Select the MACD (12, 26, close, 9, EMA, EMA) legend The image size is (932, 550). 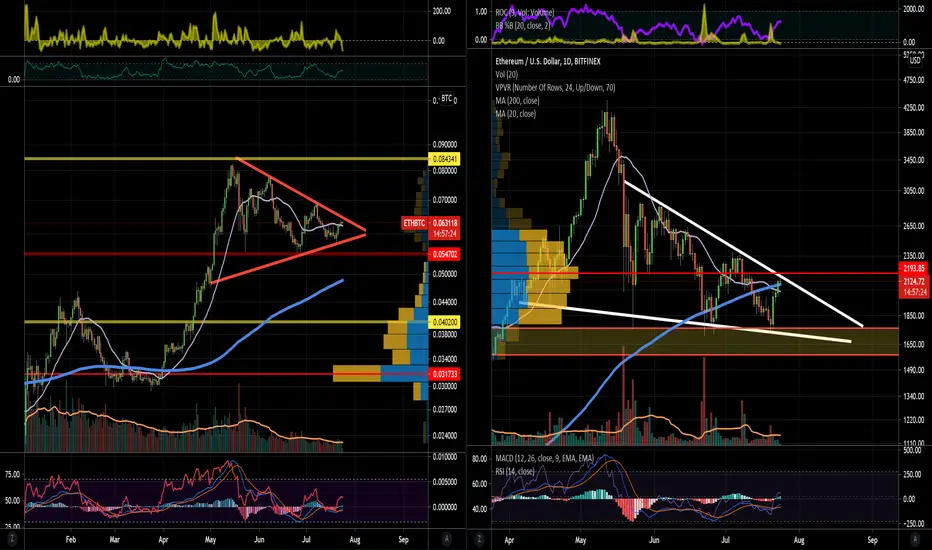click(x=544, y=458)
